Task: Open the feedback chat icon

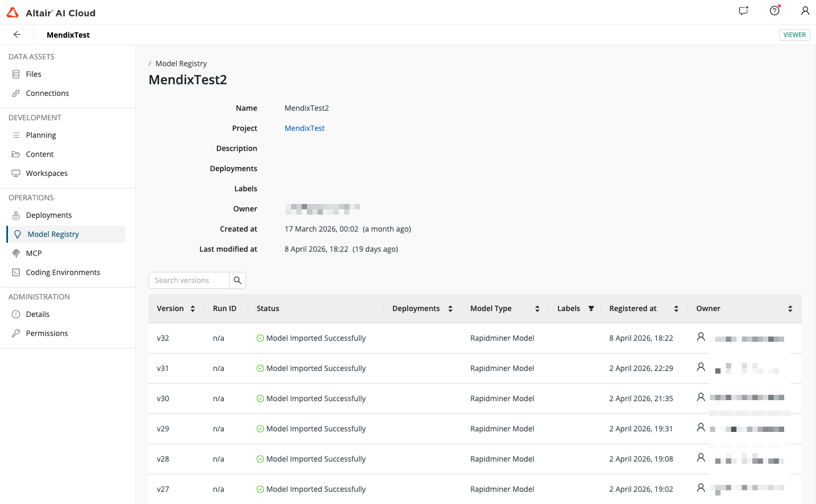Action: (743, 11)
